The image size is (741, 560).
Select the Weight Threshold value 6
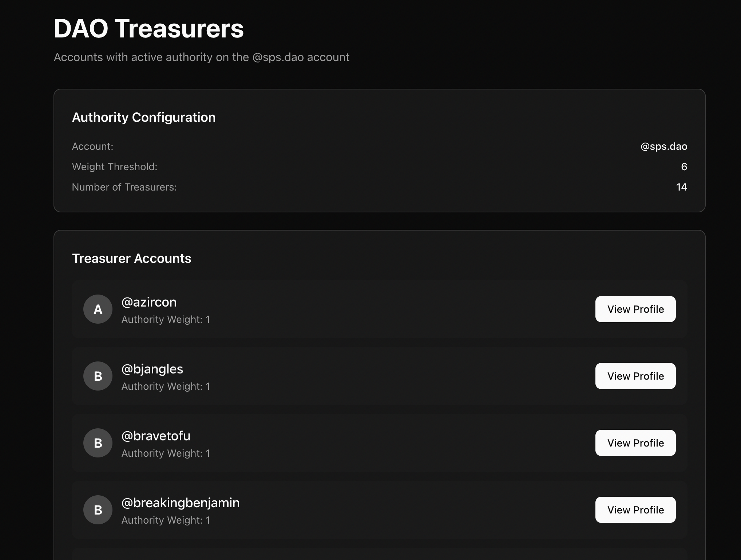coord(684,167)
